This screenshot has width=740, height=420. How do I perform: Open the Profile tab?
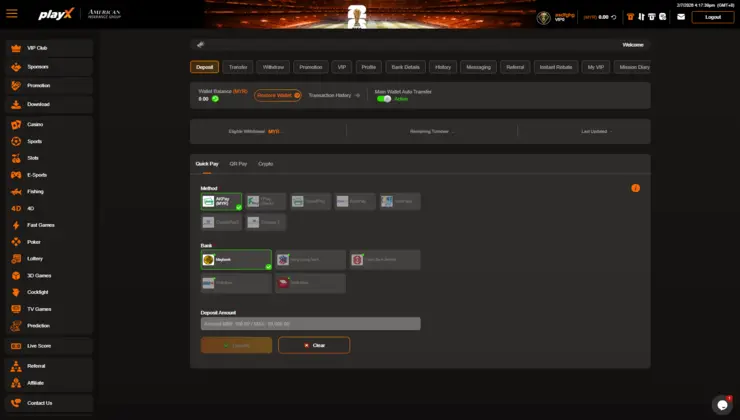pyautogui.click(x=369, y=67)
